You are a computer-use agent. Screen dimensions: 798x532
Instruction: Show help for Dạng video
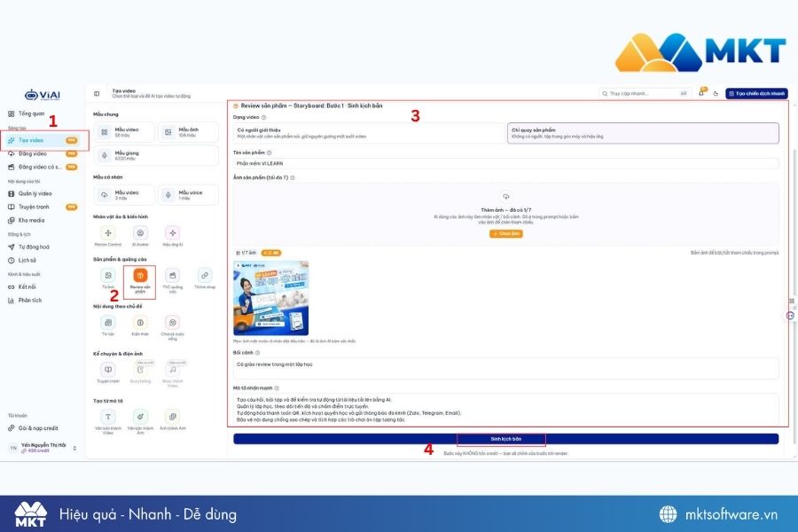pos(263,118)
